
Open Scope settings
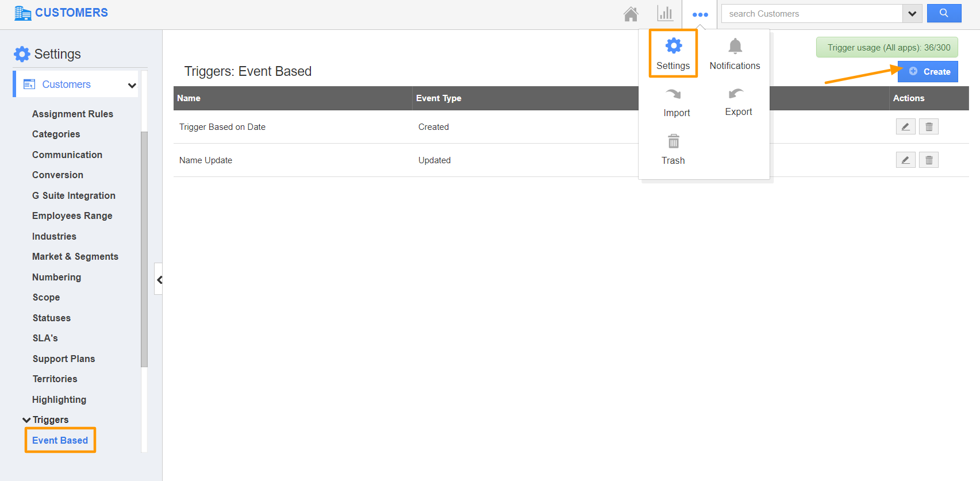point(46,297)
